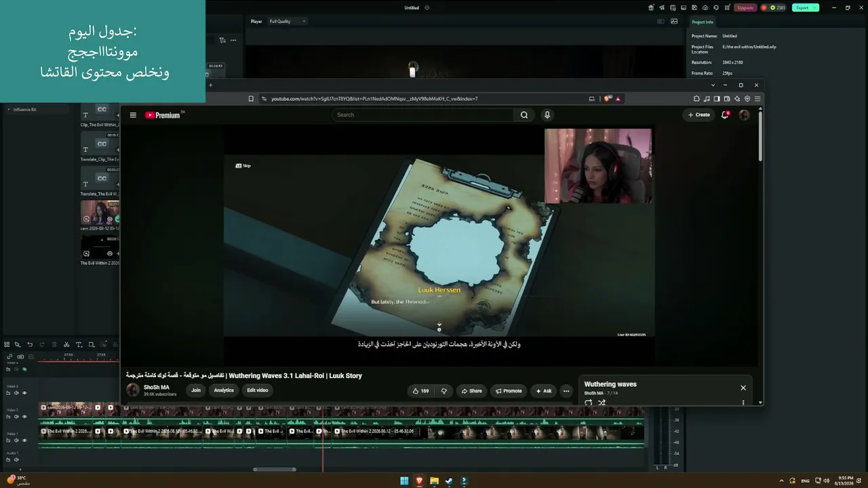Image resolution: width=868 pixels, height=488 pixels.
Task: Start voice search with the microphone icon
Action: tap(547, 115)
